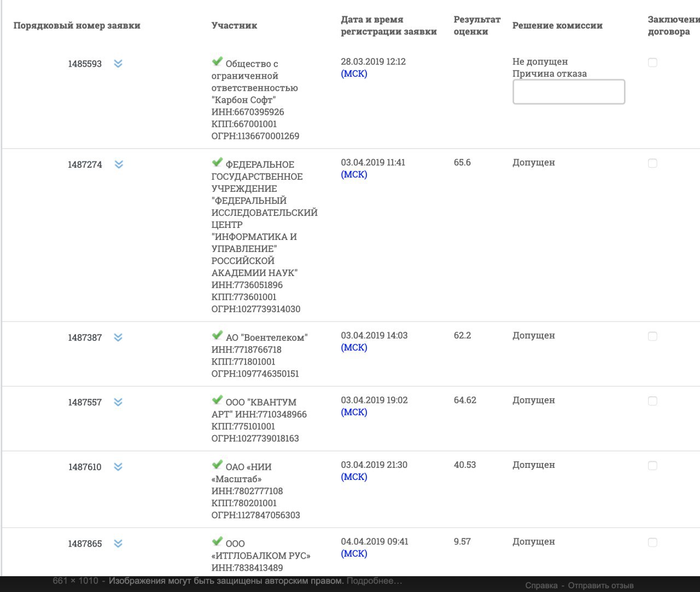Viewport: 700px width, 592px height.
Task: Click the date 03.04.2019 21:30
Action: (x=374, y=465)
